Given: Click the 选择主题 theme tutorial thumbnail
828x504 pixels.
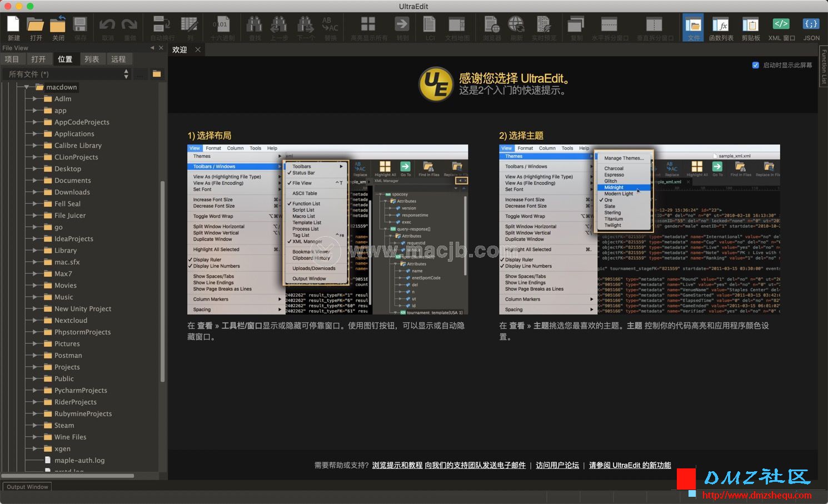Looking at the screenshot, I should 640,229.
